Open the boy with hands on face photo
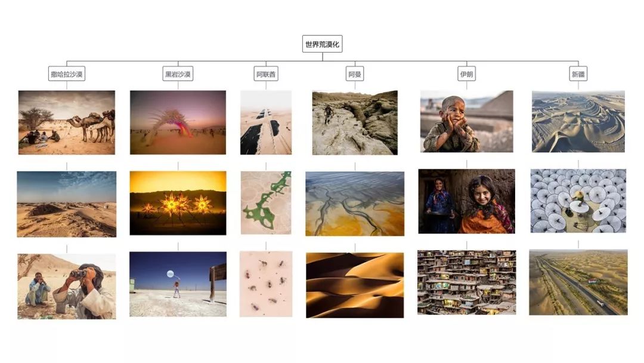 [x=466, y=121]
